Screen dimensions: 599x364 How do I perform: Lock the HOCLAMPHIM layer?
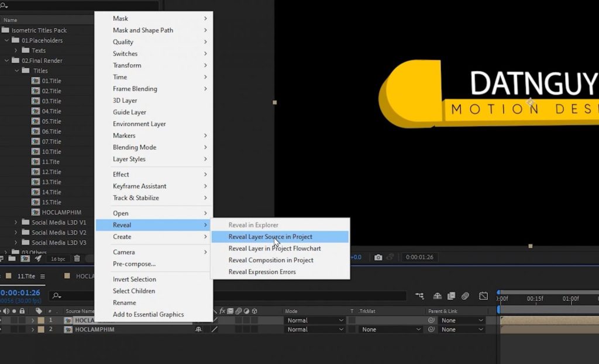pos(22,329)
